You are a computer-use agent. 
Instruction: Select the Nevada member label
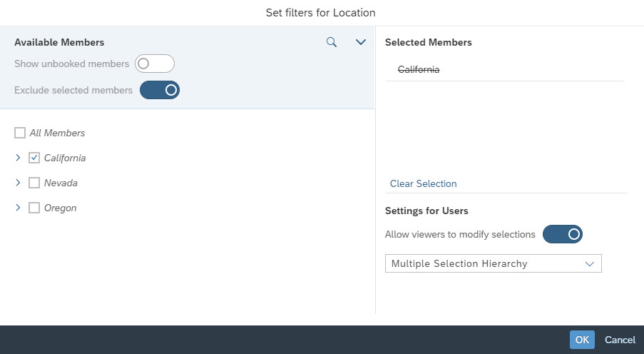coord(61,183)
